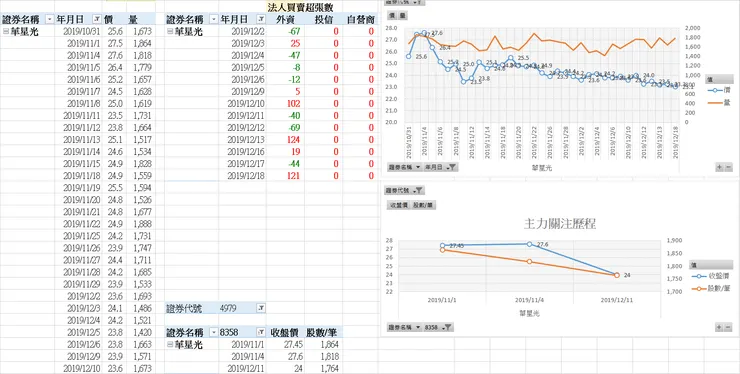Open 證券代號 filter button on 主力關注歷程 chart
740x374 pixels.
click(404, 190)
